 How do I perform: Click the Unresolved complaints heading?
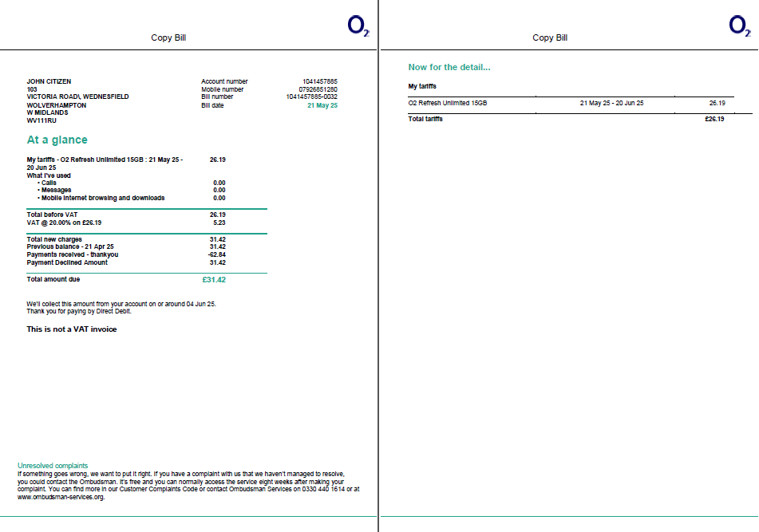click(x=52, y=465)
